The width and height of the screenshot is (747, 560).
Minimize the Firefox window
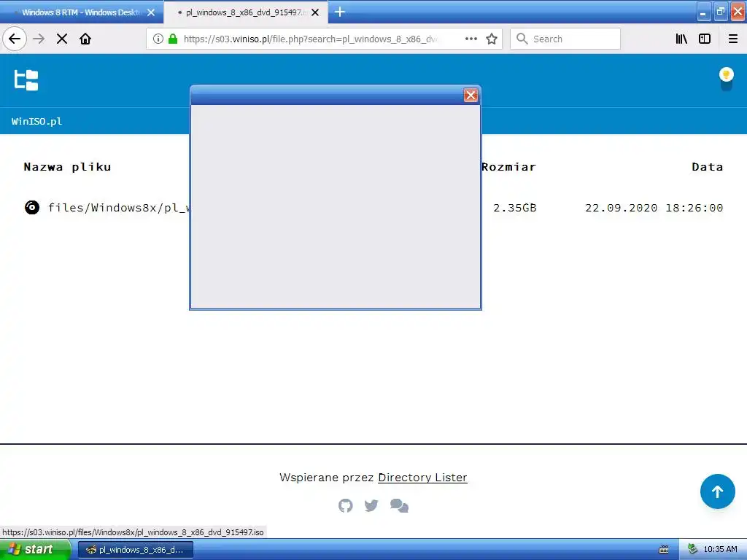pos(704,12)
